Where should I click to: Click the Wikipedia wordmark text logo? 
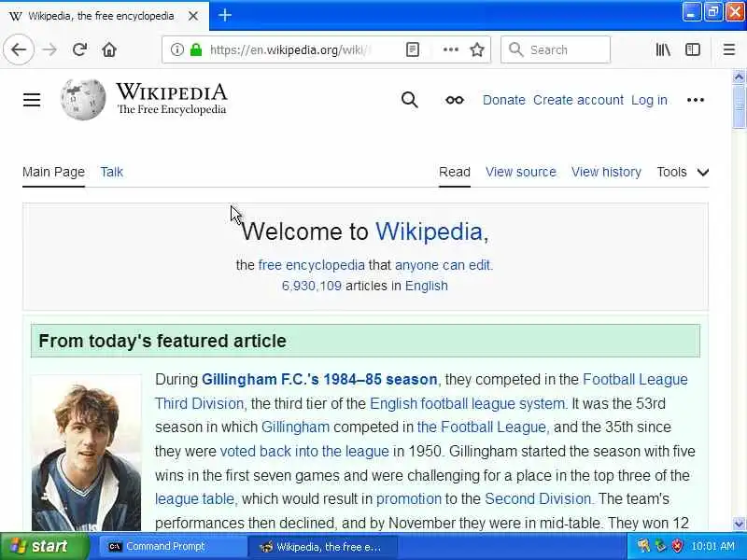[172, 92]
